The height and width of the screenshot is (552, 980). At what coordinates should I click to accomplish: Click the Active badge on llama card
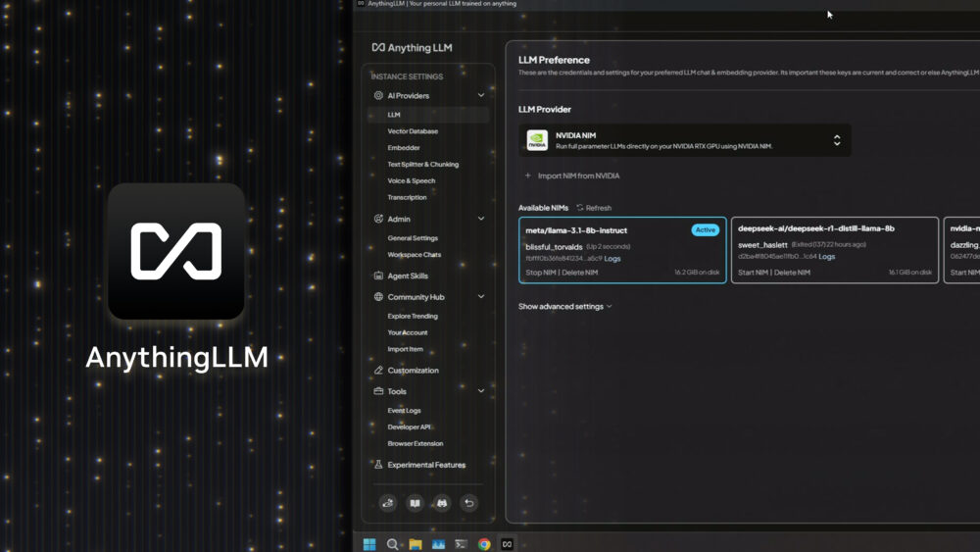point(705,230)
